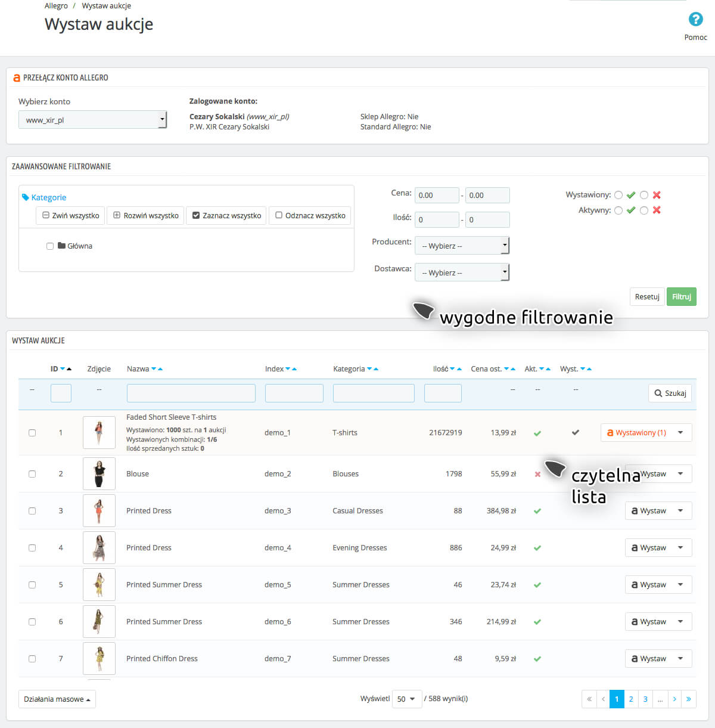The image size is (715, 728).
Task: Click active checkmark for Printed Chiffon Dress
Action: coord(537,659)
